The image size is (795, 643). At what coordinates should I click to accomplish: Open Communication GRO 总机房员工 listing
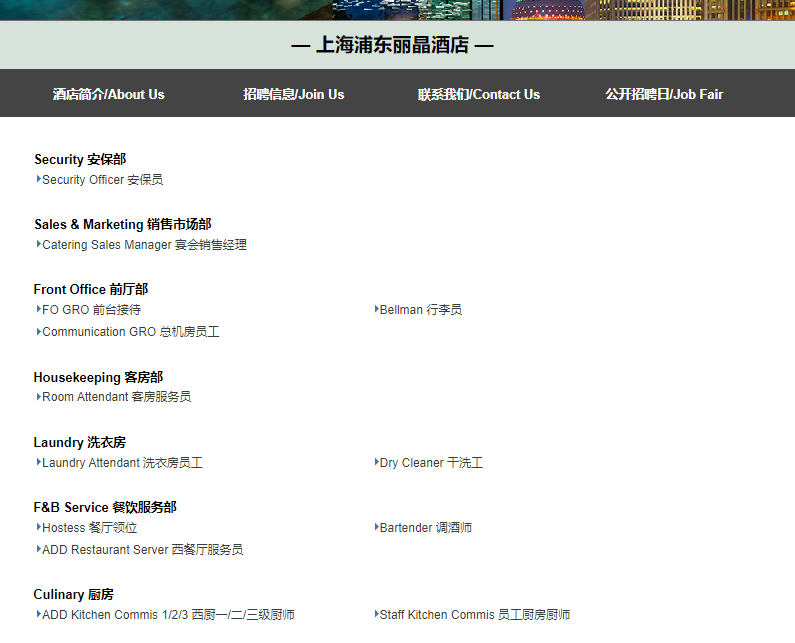pyautogui.click(x=131, y=332)
